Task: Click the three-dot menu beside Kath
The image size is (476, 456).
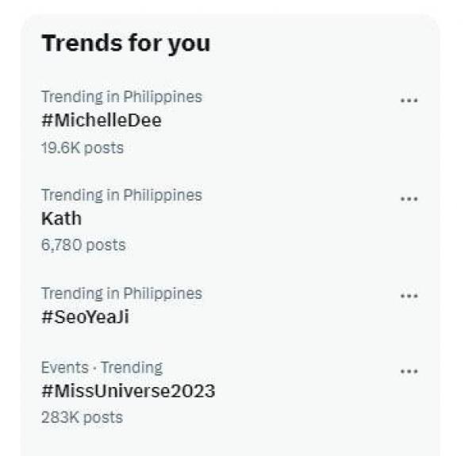Action: pyautogui.click(x=409, y=199)
